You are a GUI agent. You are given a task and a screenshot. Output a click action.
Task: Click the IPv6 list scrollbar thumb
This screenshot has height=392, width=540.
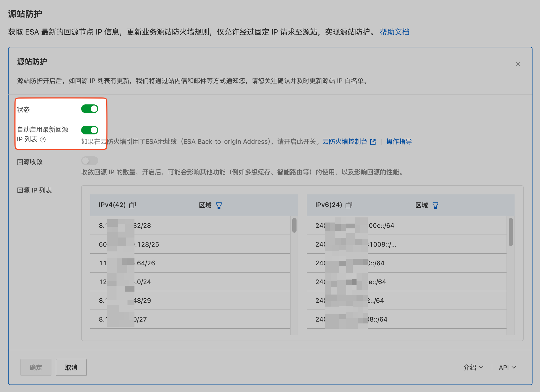tap(511, 232)
